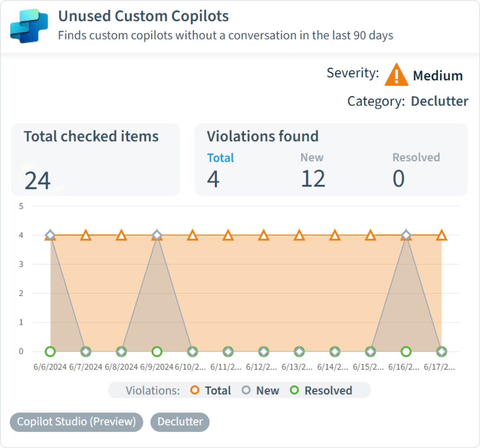Click the Declutter tag pill
The height and width of the screenshot is (448, 480).
tap(180, 422)
